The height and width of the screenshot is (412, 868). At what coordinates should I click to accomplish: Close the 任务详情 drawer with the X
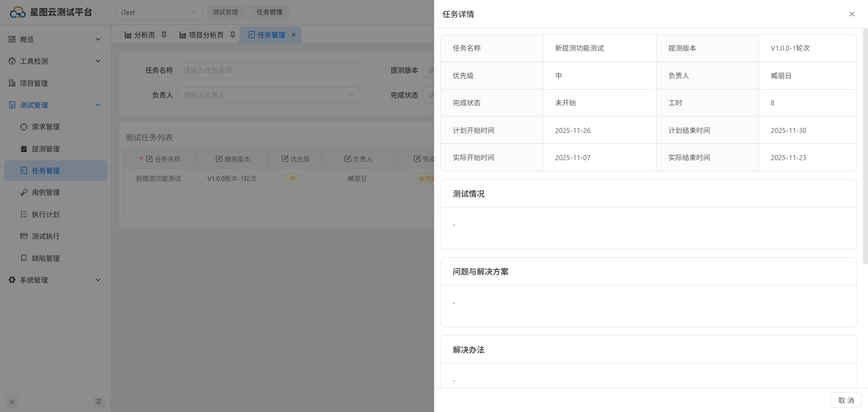[852, 14]
